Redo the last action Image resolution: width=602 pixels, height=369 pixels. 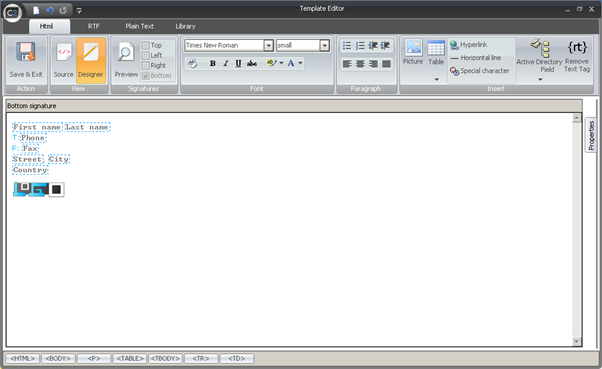(x=63, y=10)
